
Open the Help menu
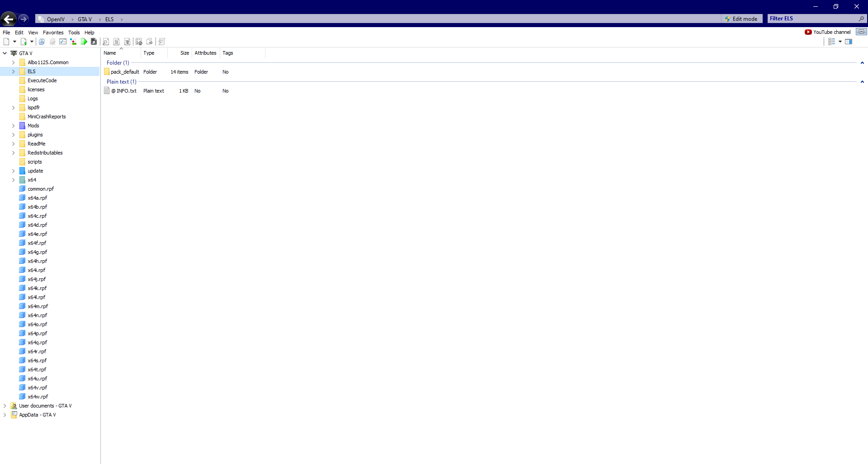[x=89, y=33]
